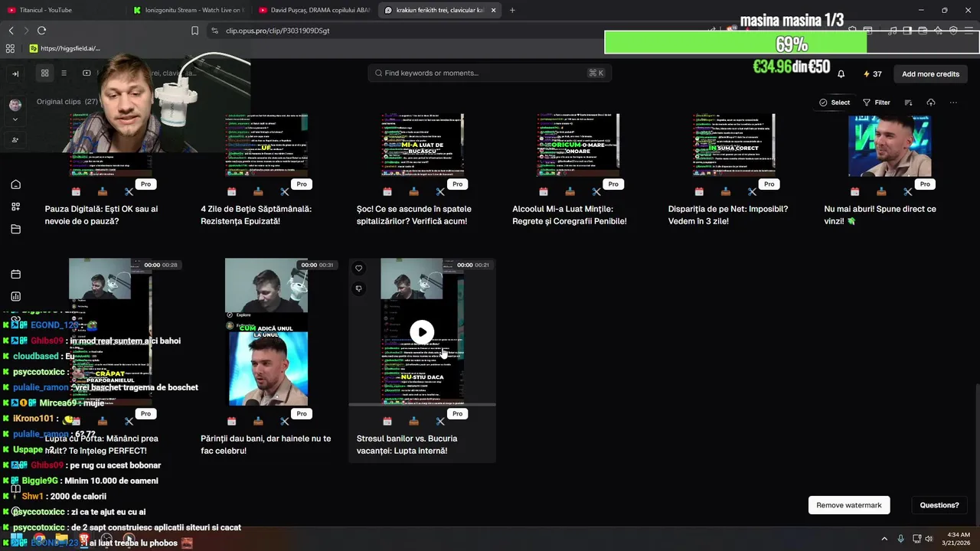The width and height of the screenshot is (980, 551).
Task: Click Pro badge on 4 Zile de Beție clip
Action: [302, 184]
